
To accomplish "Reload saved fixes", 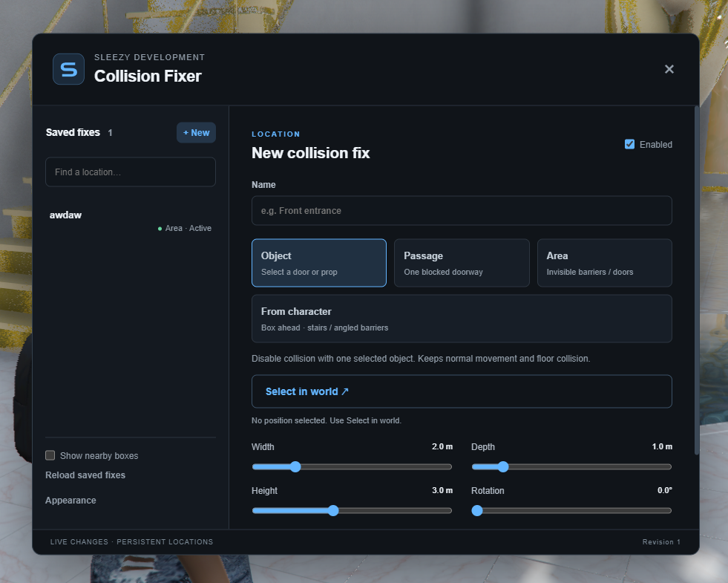I will 85,475.
